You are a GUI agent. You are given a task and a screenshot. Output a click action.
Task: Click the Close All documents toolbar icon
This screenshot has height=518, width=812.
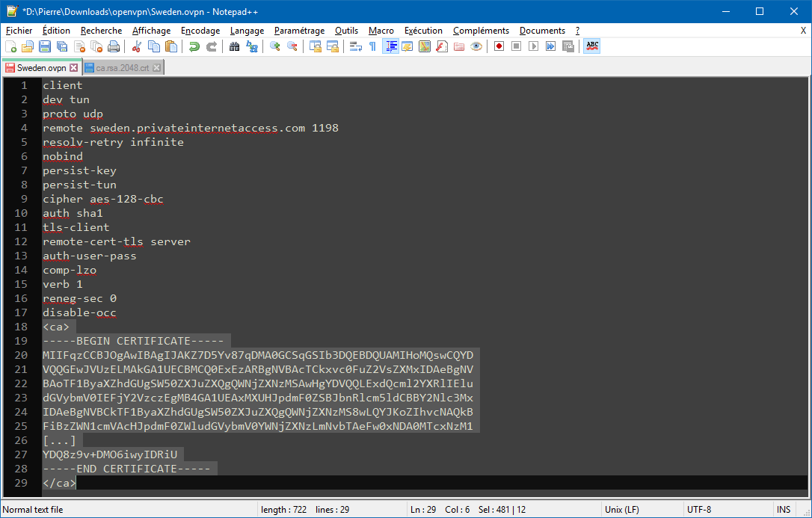point(97,46)
